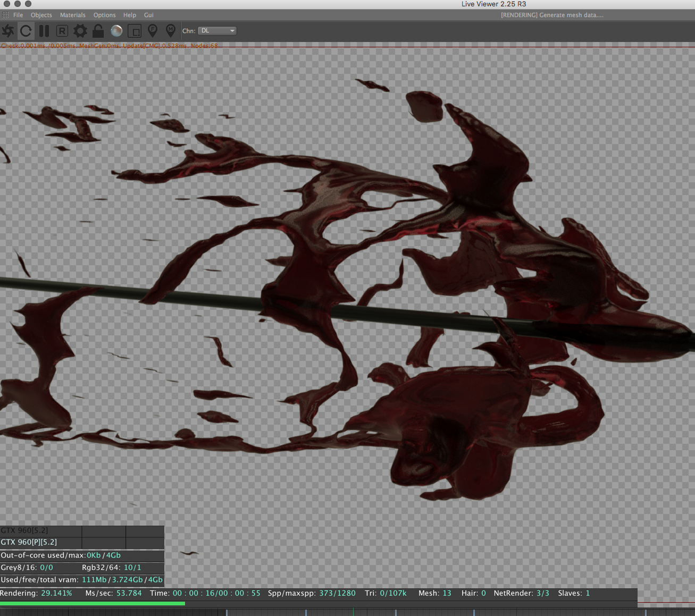Open the Materials menu
The image size is (695, 616).
pos(73,15)
